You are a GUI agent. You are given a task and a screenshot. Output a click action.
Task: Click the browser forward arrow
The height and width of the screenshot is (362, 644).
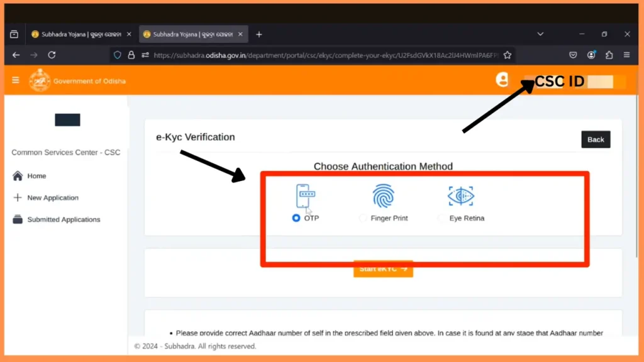point(34,55)
